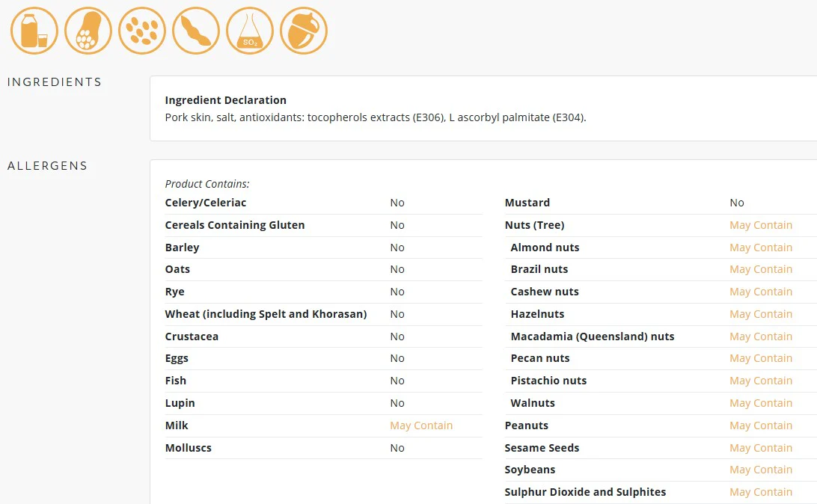The height and width of the screenshot is (504, 817).
Task: Click the peanut allergen icon
Action: (x=88, y=31)
